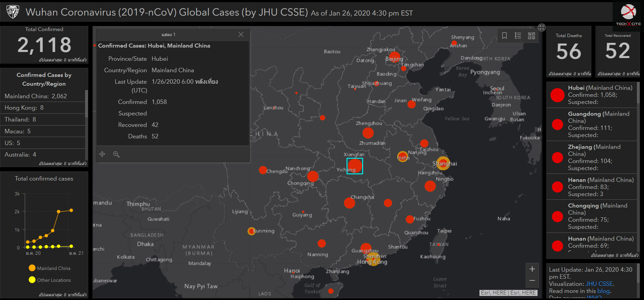Select Hubei entry in province list
This screenshot has width=644, height=300.
592,95
